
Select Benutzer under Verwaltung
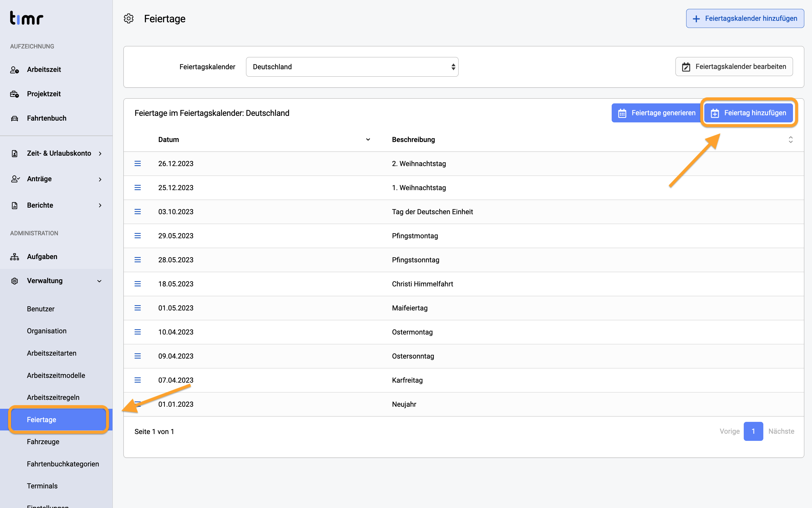coord(41,309)
